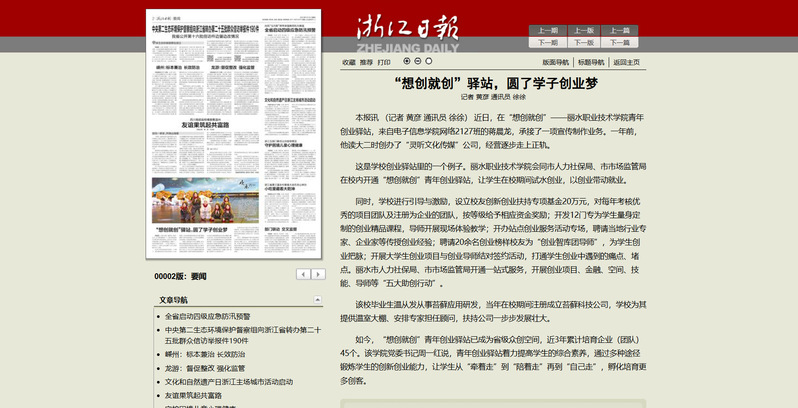798x408 pixels.
Task: Click the font shrink circle icon
Action: click(418, 61)
